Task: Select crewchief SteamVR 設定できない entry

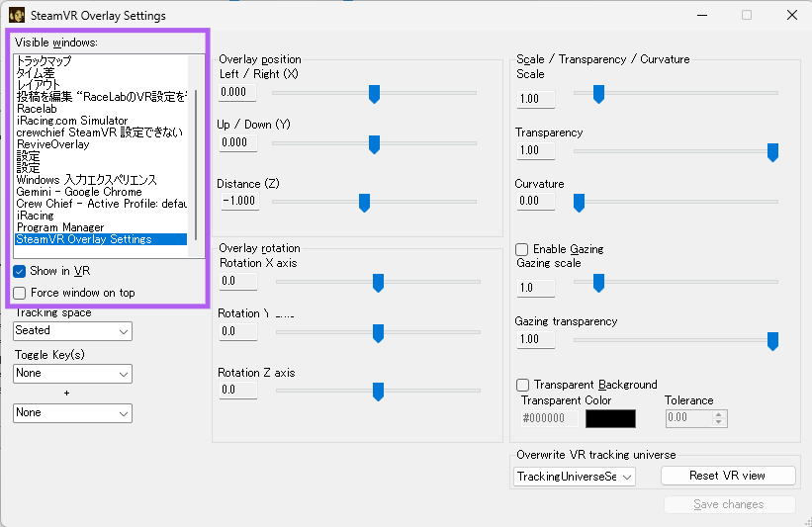Action: 101,132
